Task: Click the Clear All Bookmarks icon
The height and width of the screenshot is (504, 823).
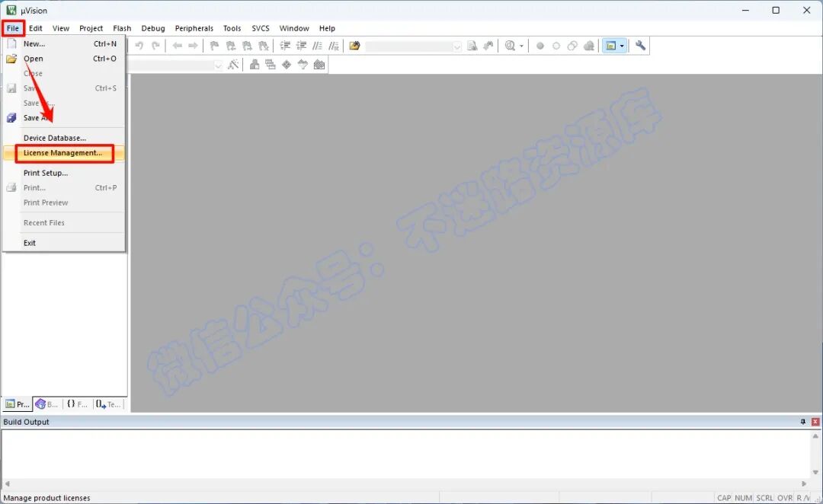Action: [x=263, y=46]
